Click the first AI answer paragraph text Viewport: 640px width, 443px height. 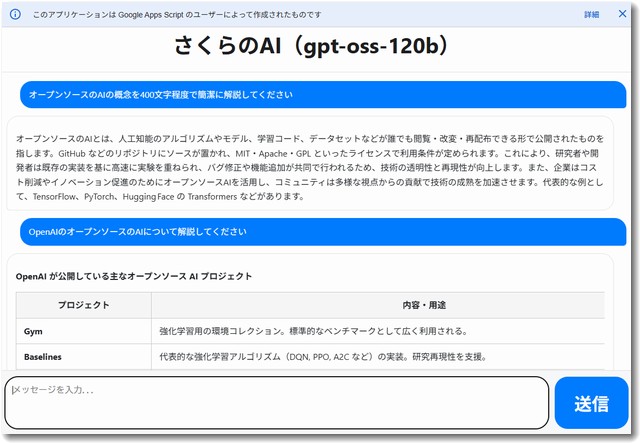(x=312, y=165)
